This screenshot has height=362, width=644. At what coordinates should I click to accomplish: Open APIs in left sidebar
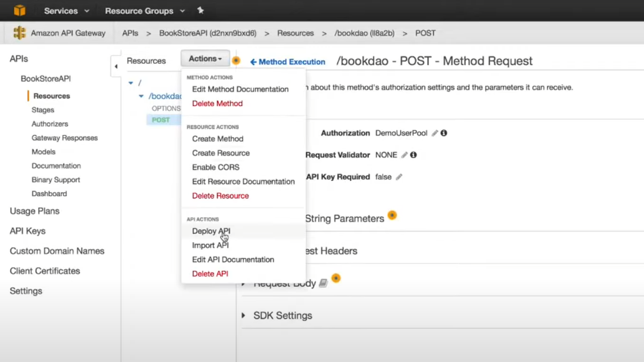click(x=19, y=59)
